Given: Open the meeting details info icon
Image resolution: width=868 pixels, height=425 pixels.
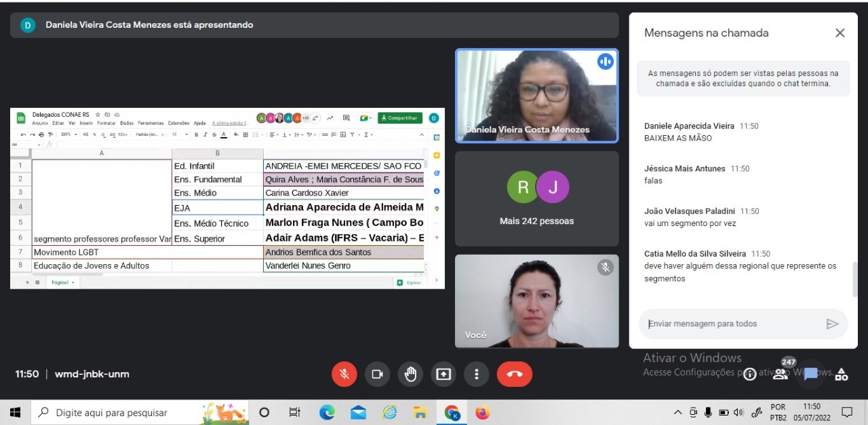Looking at the screenshot, I should pyautogui.click(x=750, y=374).
